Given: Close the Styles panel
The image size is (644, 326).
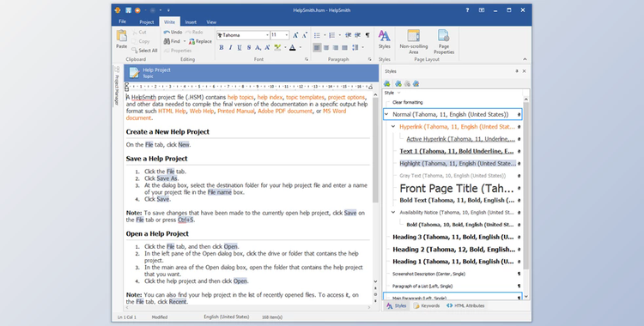Looking at the screenshot, I should (524, 71).
